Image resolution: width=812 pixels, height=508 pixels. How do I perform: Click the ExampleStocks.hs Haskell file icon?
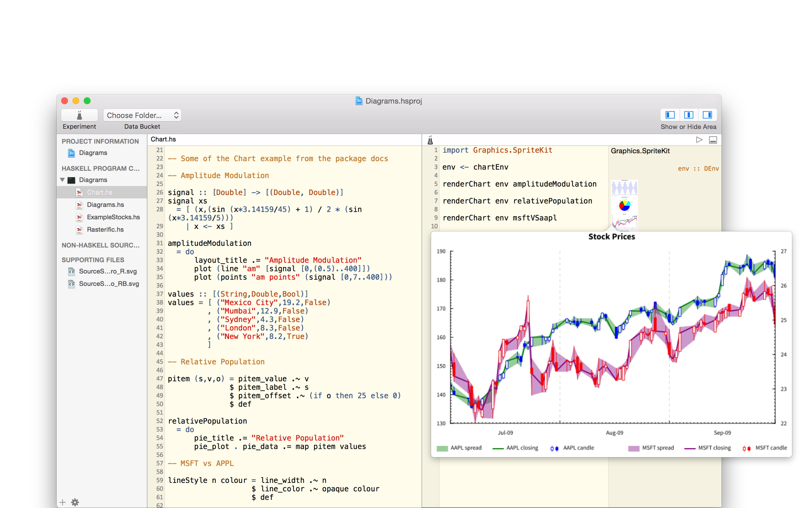pyautogui.click(x=79, y=217)
